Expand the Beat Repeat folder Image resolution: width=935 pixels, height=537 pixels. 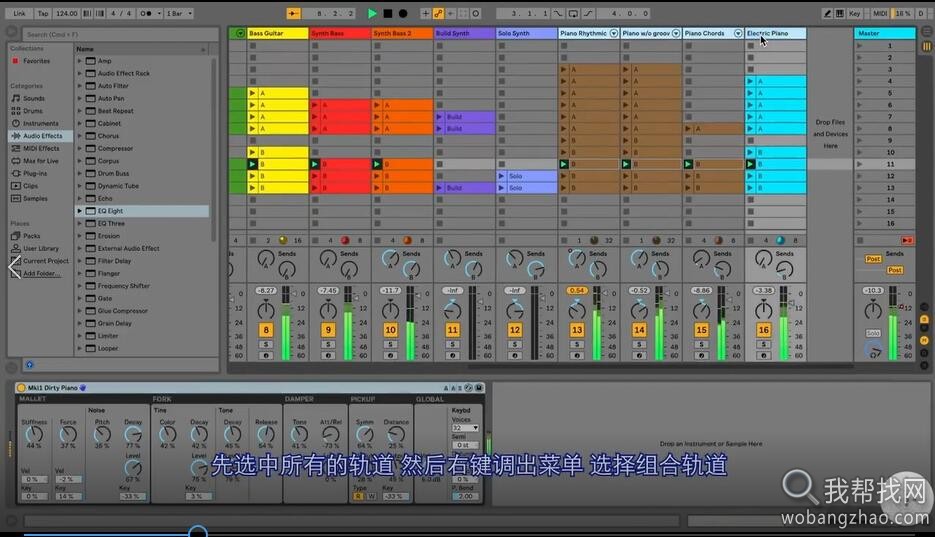(79, 111)
